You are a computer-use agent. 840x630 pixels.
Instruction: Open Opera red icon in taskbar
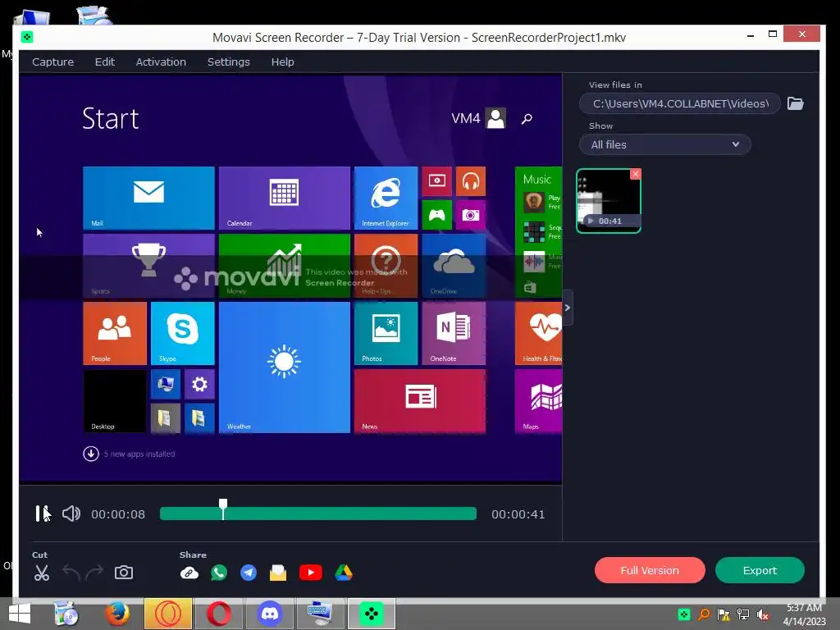pos(218,614)
